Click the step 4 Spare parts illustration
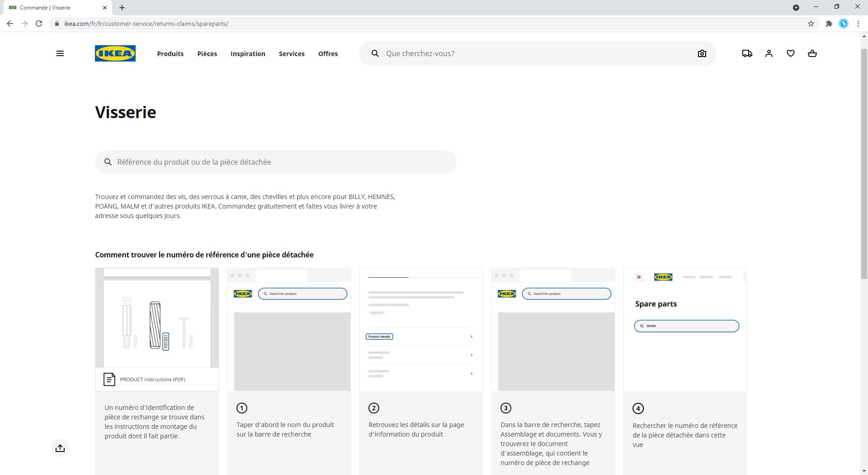This screenshot has width=868, height=475. pyautogui.click(x=685, y=329)
